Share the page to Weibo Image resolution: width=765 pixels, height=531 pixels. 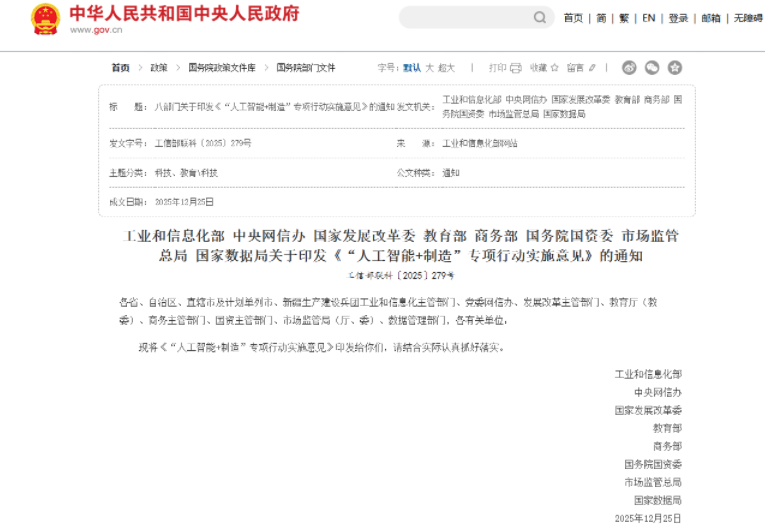point(629,68)
